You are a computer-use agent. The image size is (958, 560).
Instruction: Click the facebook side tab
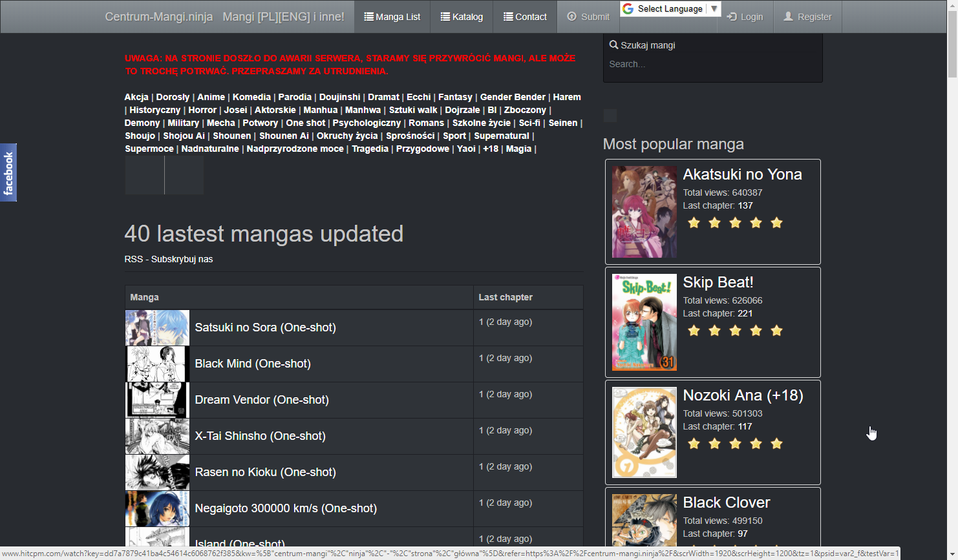8,172
